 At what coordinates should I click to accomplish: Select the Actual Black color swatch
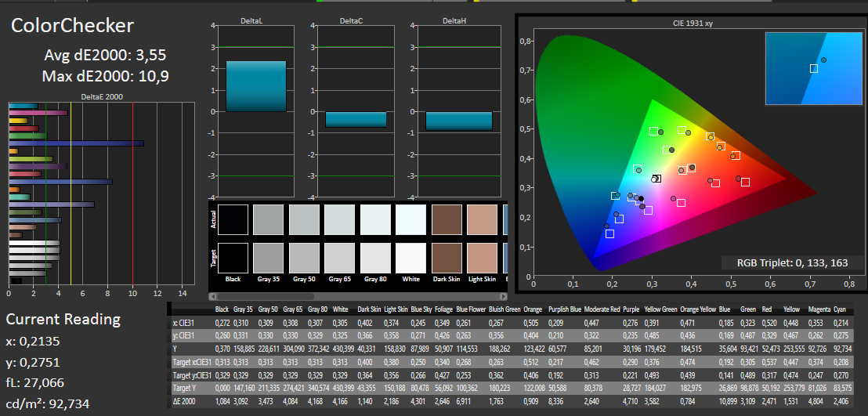[233, 219]
